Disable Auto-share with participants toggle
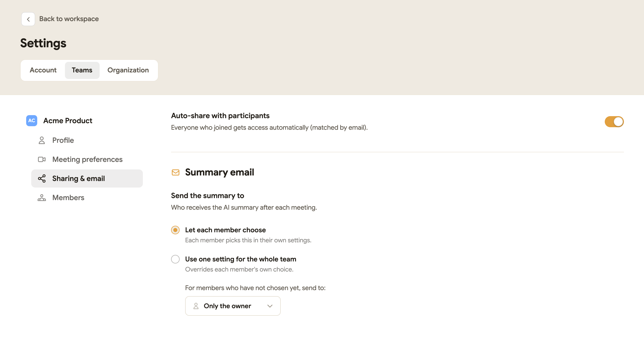The width and height of the screenshot is (644, 362). [614, 122]
